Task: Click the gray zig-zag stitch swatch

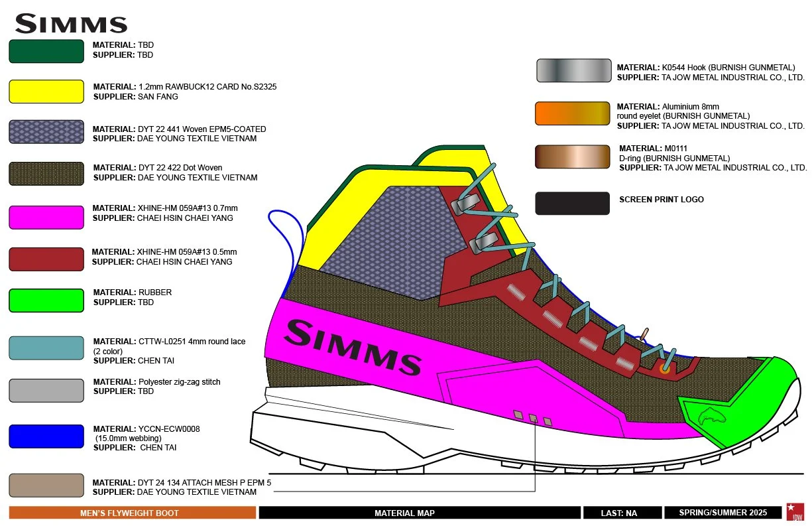Action: tap(46, 391)
